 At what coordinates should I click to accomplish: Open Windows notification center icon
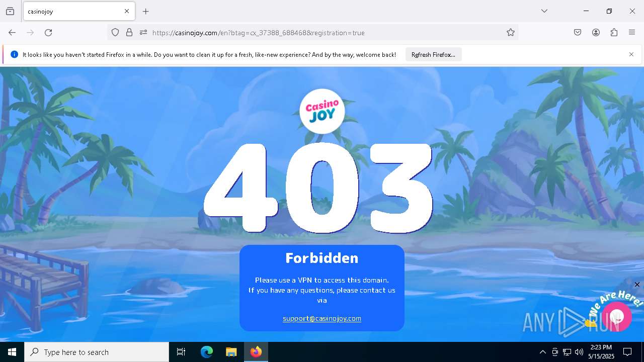tap(627, 352)
